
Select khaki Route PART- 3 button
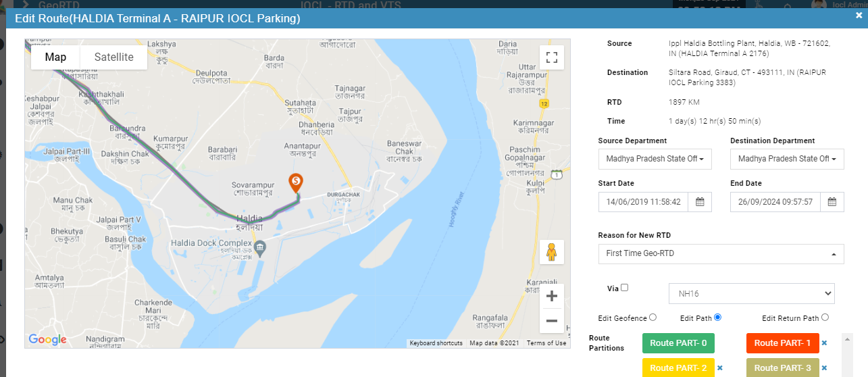[x=782, y=368]
